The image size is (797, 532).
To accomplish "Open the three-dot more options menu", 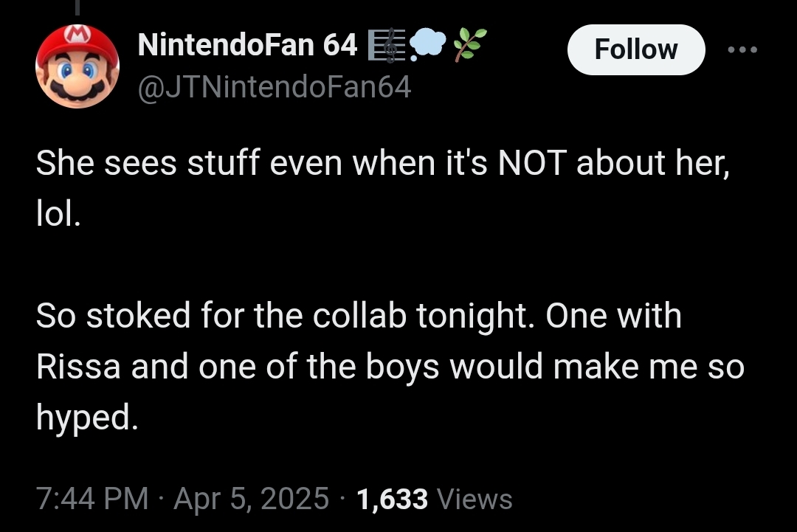I will click(x=742, y=49).
